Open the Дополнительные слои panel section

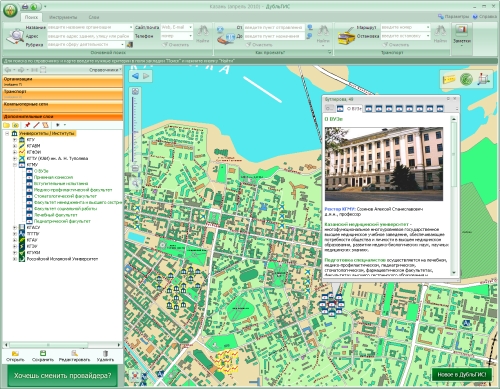tap(63, 117)
